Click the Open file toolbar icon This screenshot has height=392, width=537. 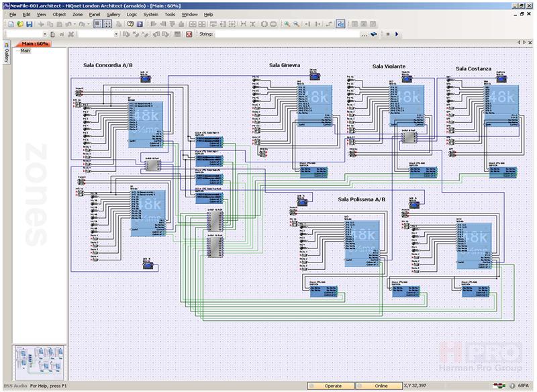click(20, 24)
